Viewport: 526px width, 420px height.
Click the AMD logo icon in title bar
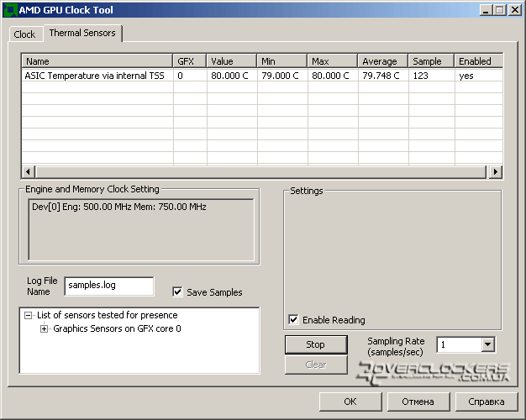point(10,10)
